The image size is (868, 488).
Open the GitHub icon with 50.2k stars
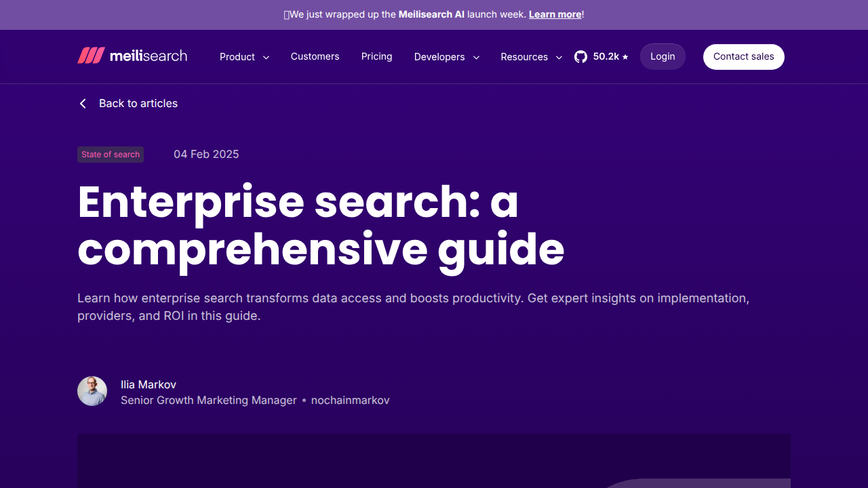point(601,57)
